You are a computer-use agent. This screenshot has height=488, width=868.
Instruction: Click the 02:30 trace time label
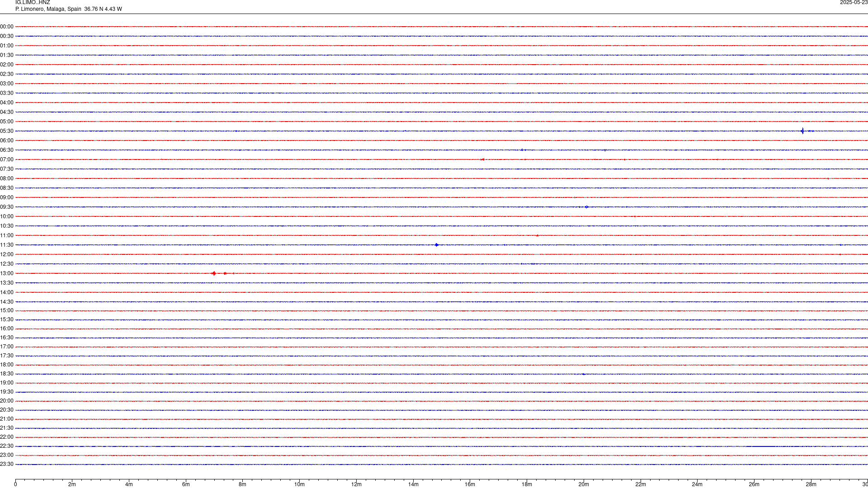pyautogui.click(x=7, y=74)
